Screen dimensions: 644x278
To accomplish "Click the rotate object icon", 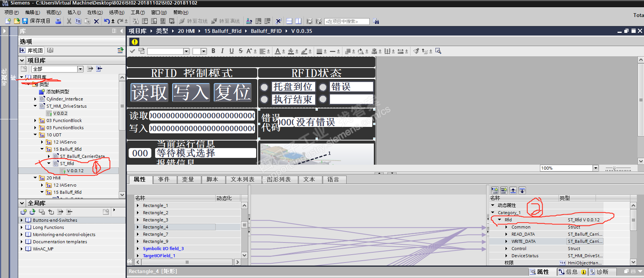I will (x=361, y=51).
